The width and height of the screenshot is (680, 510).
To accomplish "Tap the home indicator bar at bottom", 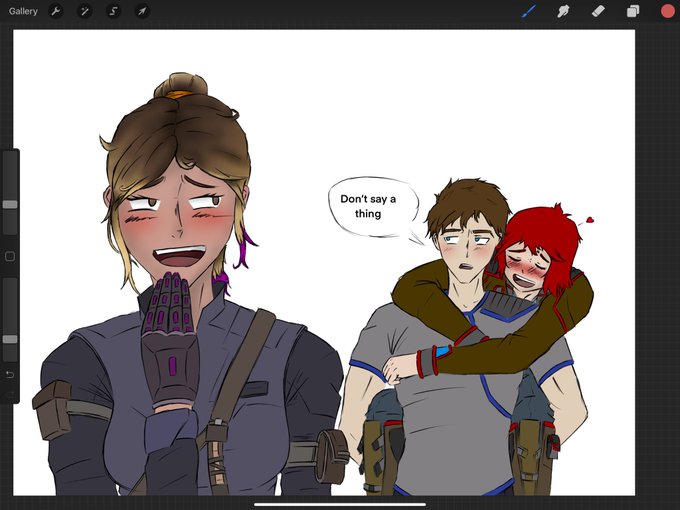I will point(340,504).
